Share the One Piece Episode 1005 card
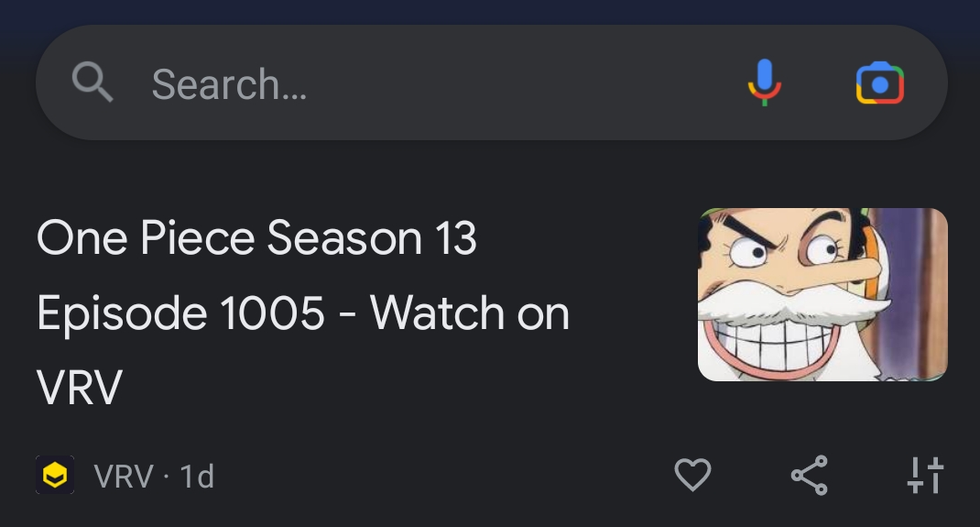The image size is (980, 527). (810, 475)
